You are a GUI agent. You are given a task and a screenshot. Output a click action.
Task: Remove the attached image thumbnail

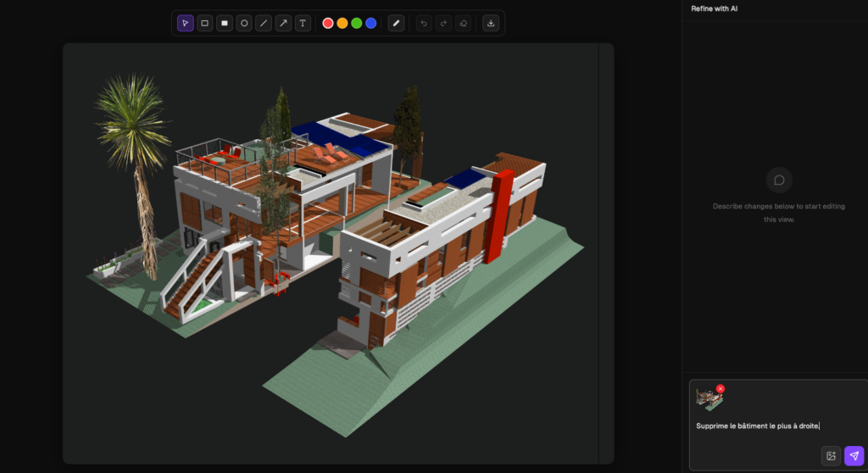(721, 389)
